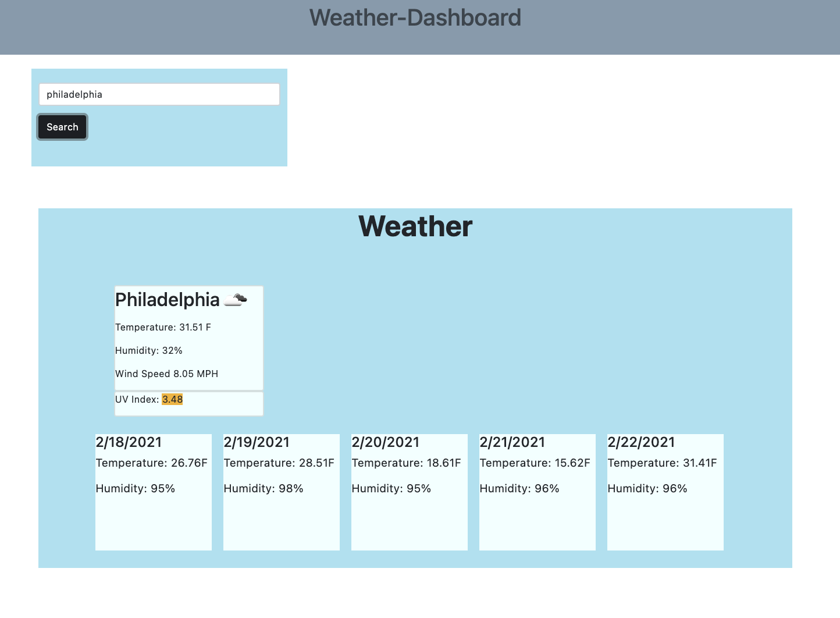This screenshot has height=618, width=840.
Task: Click Temperature: 26.76F forecast text
Action: click(152, 463)
